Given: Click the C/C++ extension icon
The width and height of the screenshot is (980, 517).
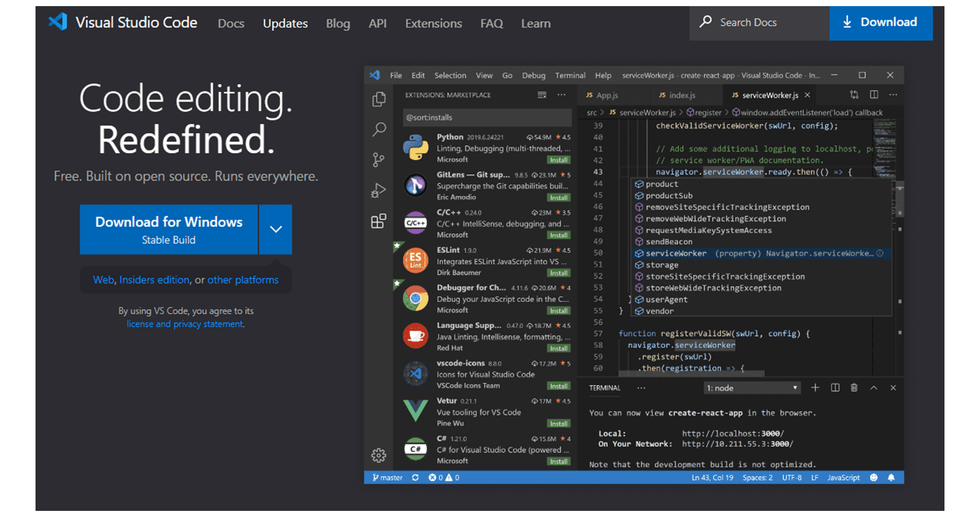Looking at the screenshot, I should tap(415, 223).
